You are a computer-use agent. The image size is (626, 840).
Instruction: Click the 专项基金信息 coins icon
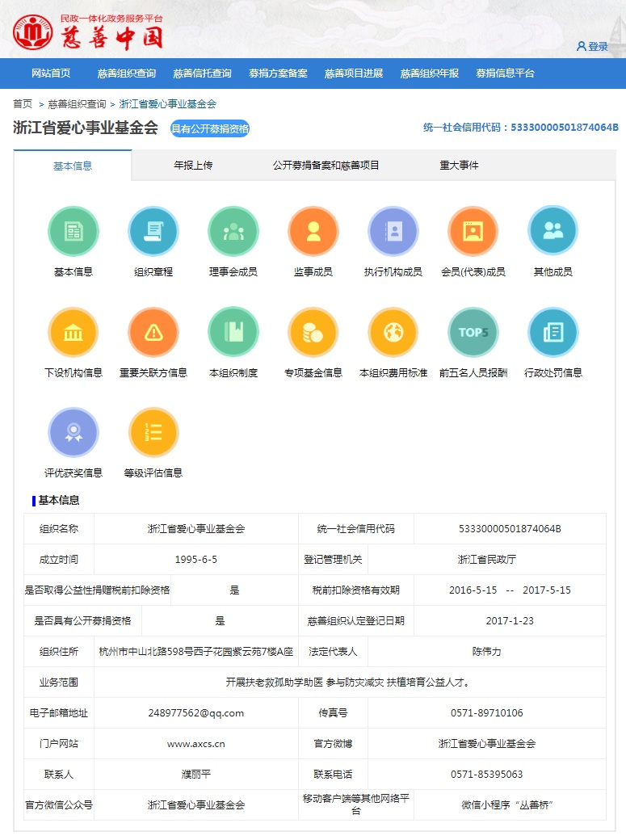pos(313,332)
